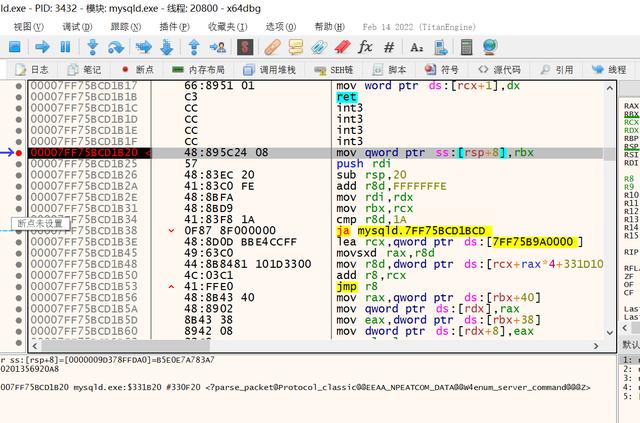Click horizontal scrollbar left arrow in disassembly

(x=35, y=346)
